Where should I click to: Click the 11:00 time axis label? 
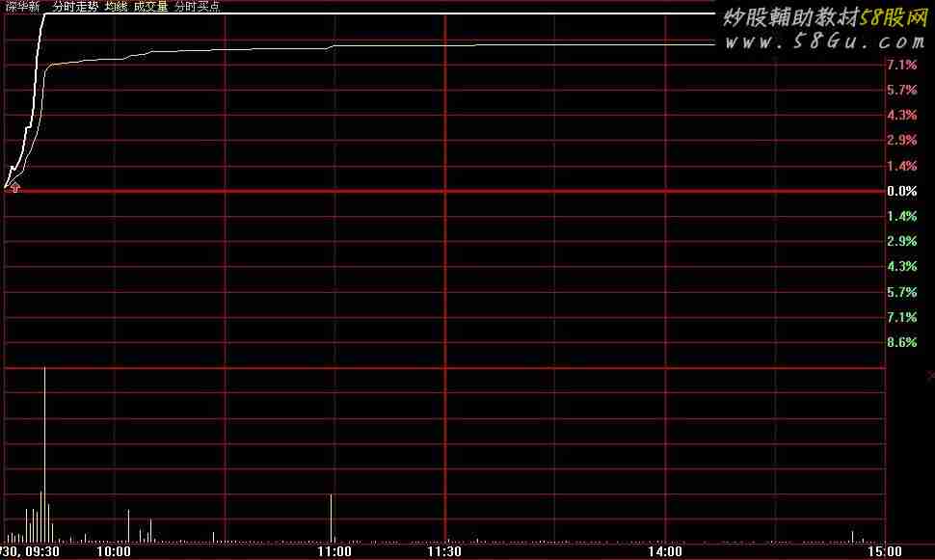(334, 551)
